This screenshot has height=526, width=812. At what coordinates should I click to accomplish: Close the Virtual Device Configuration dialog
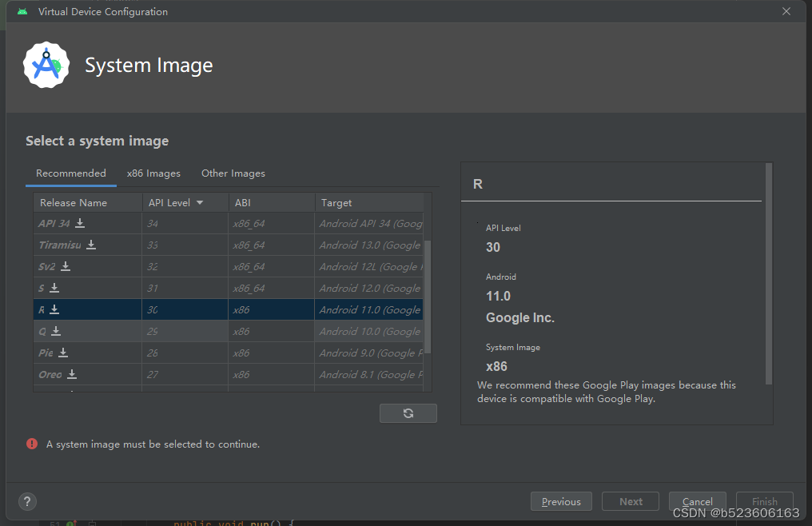786,11
